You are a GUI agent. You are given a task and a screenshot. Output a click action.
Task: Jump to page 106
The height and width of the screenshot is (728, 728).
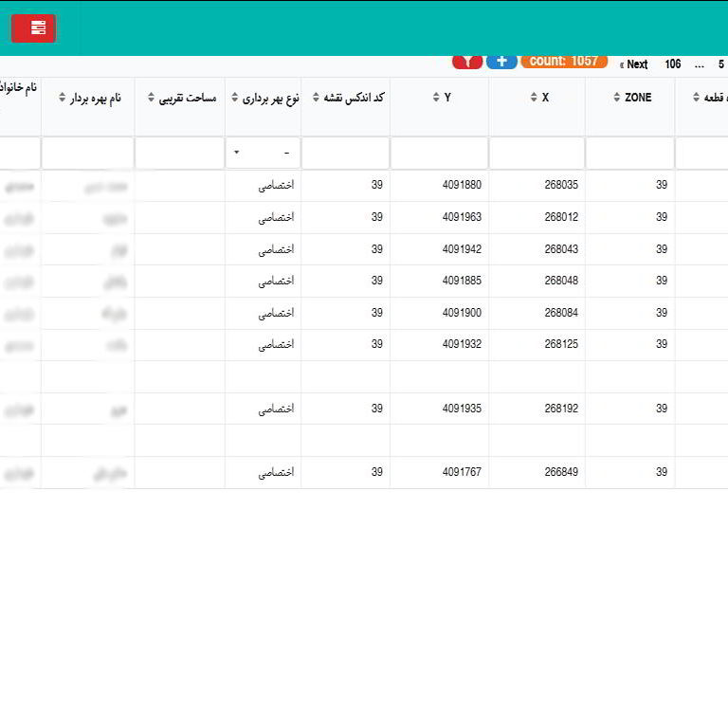pos(672,64)
